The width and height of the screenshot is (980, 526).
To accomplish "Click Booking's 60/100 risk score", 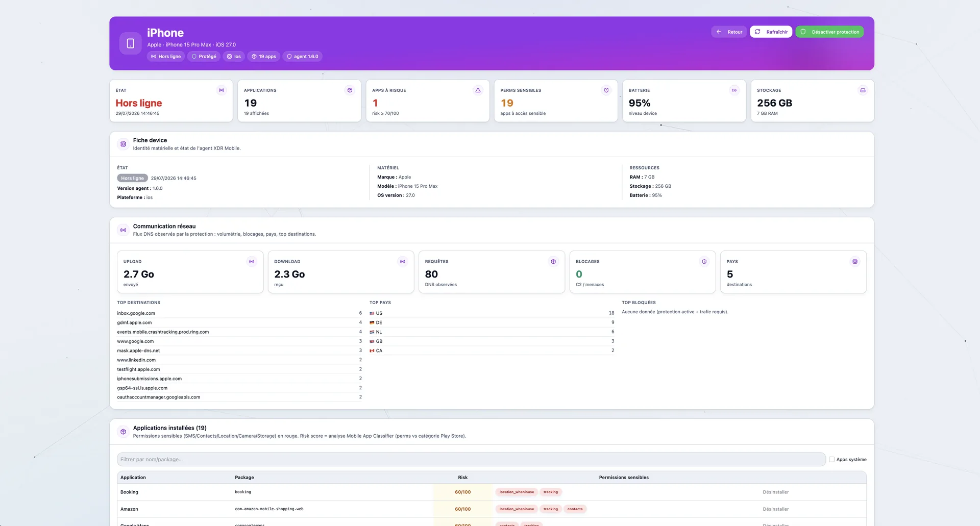I will [463, 492].
